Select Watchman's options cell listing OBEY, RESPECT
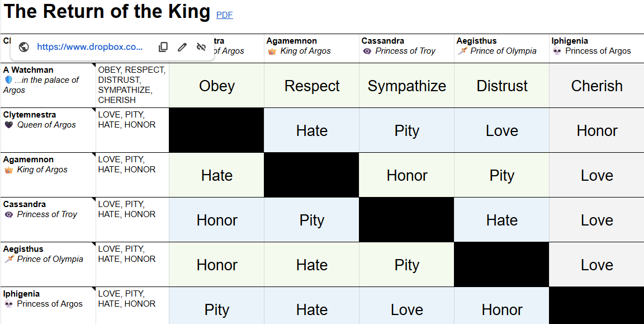Screen dimensions: 644x324 pyautogui.click(x=132, y=85)
